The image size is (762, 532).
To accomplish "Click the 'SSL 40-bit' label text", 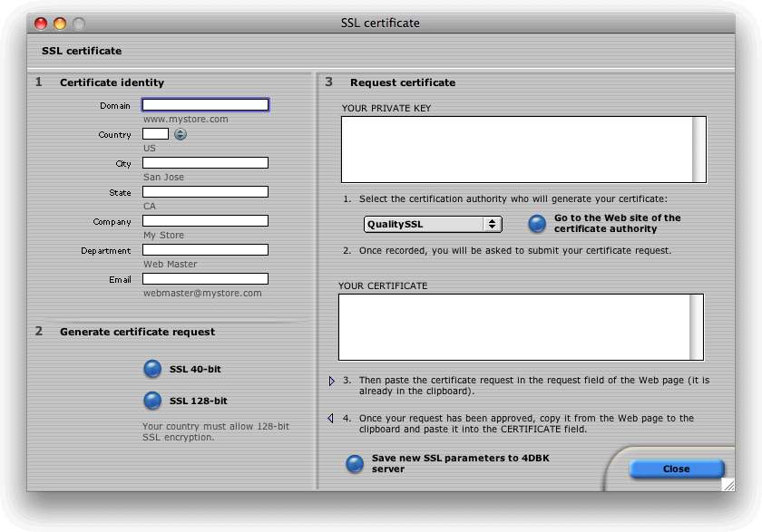I will [x=195, y=370].
